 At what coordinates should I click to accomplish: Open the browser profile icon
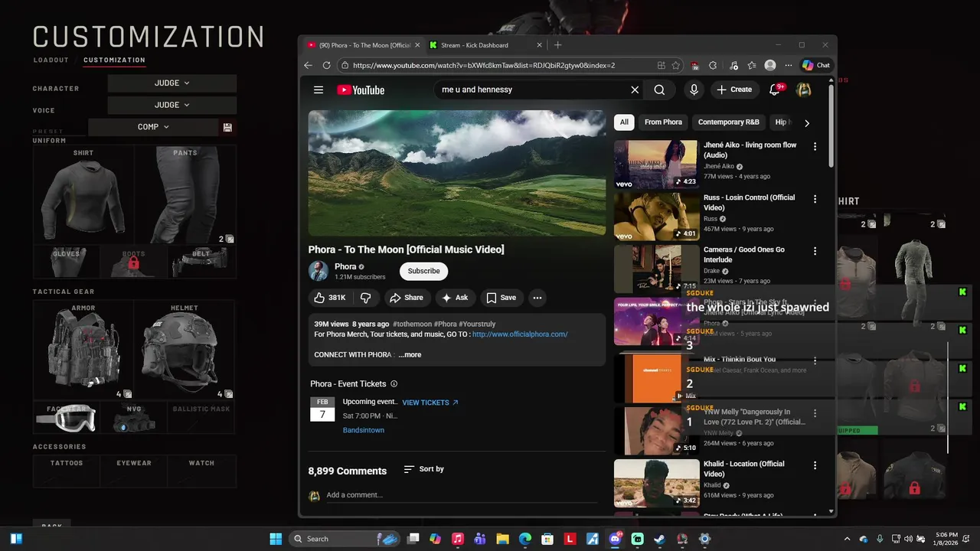(x=770, y=65)
